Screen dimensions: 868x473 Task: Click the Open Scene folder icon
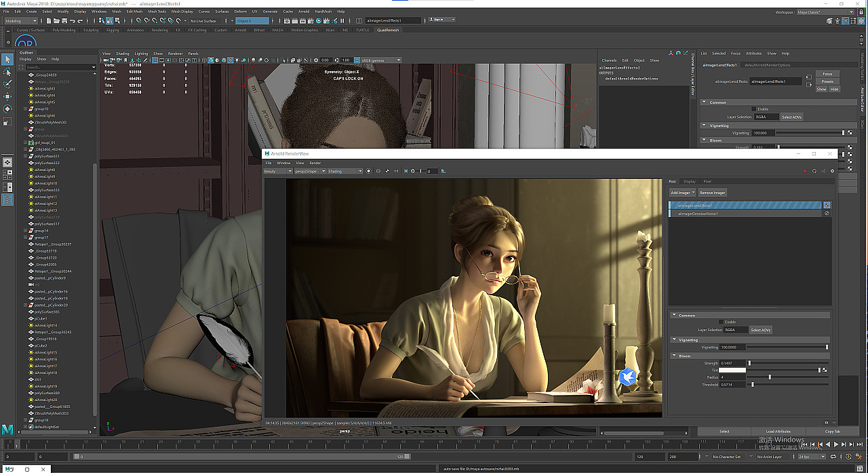[56, 21]
